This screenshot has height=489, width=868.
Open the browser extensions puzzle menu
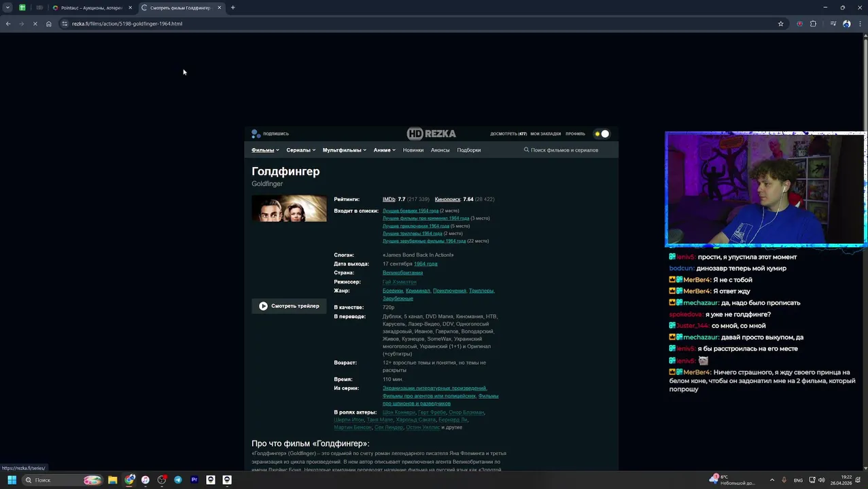pos(813,24)
